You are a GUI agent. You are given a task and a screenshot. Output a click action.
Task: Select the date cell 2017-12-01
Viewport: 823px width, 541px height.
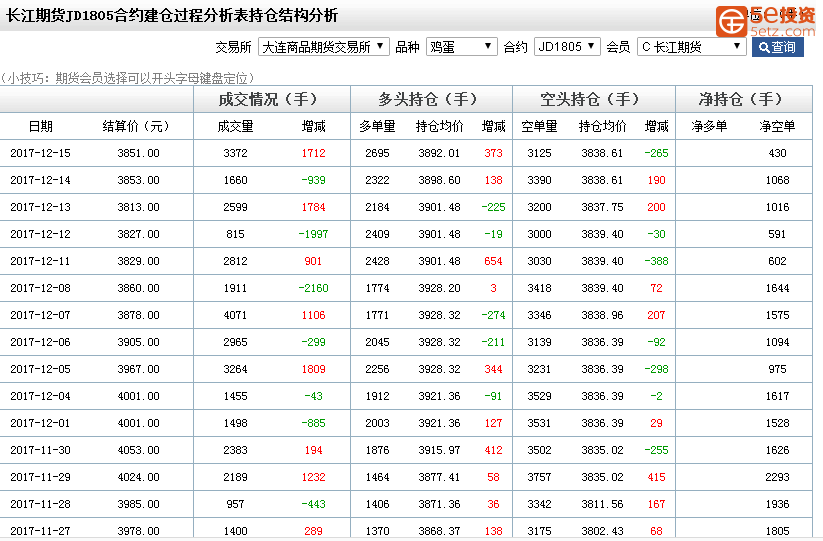pos(40,423)
